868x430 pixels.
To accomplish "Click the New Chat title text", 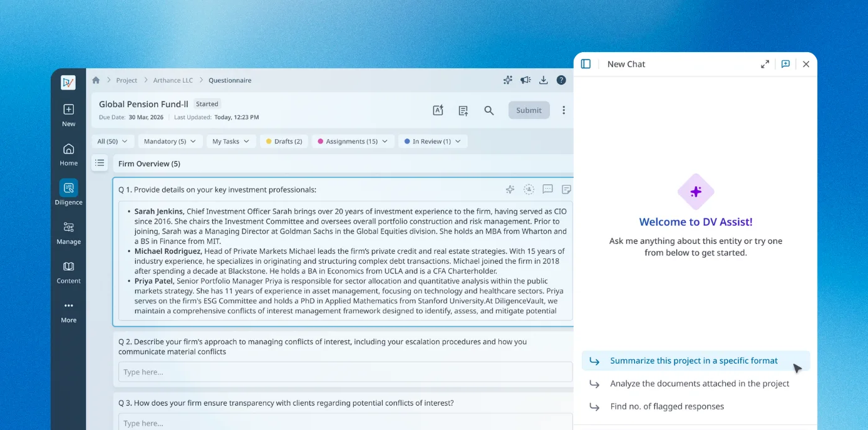I will click(626, 64).
